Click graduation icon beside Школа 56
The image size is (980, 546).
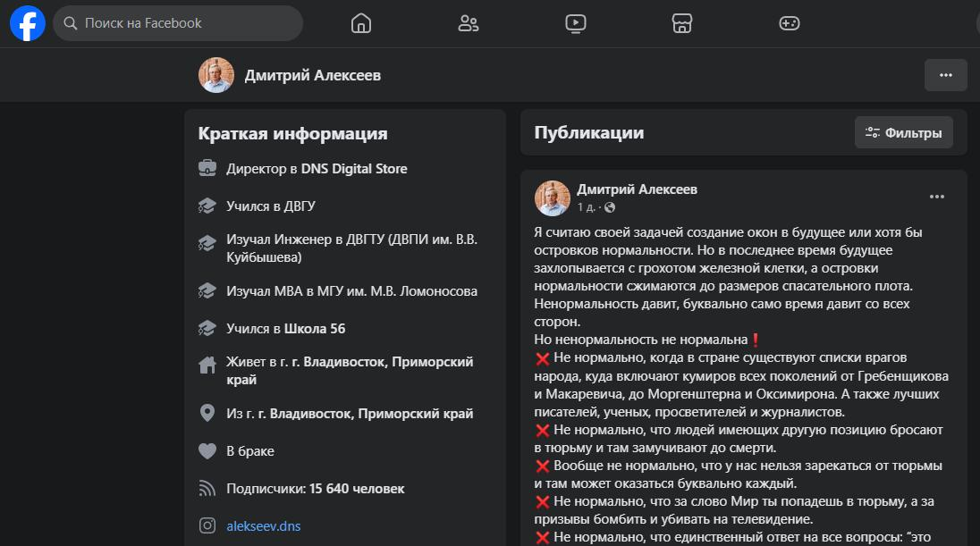(207, 328)
